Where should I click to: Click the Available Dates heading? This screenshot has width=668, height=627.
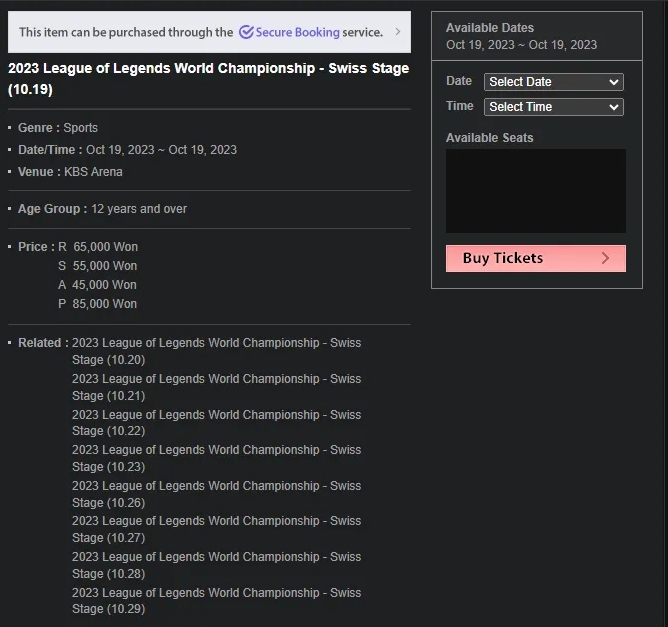(490, 28)
